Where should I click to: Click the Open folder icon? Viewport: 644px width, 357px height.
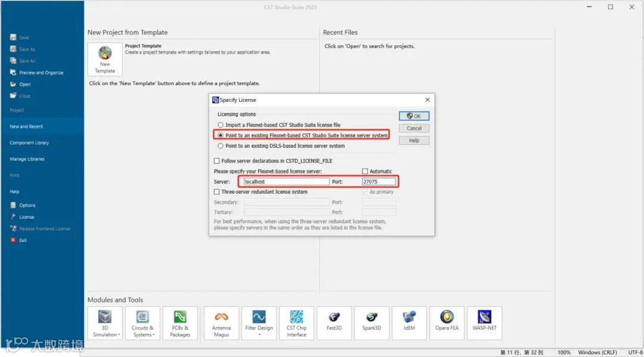[x=13, y=84]
